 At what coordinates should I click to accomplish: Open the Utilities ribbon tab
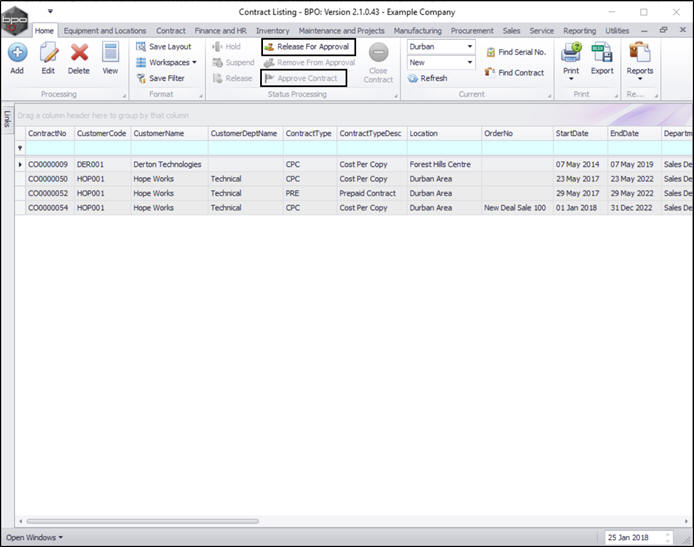click(617, 31)
